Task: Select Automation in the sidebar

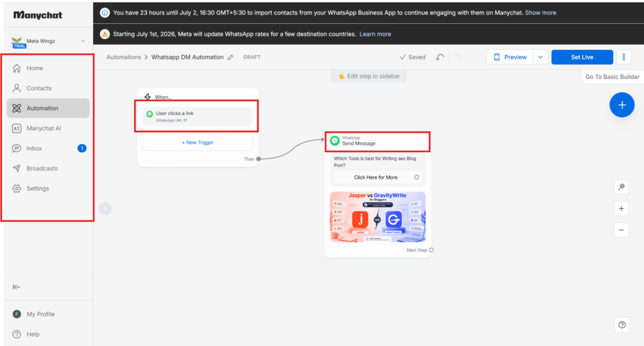Action: 48,108
